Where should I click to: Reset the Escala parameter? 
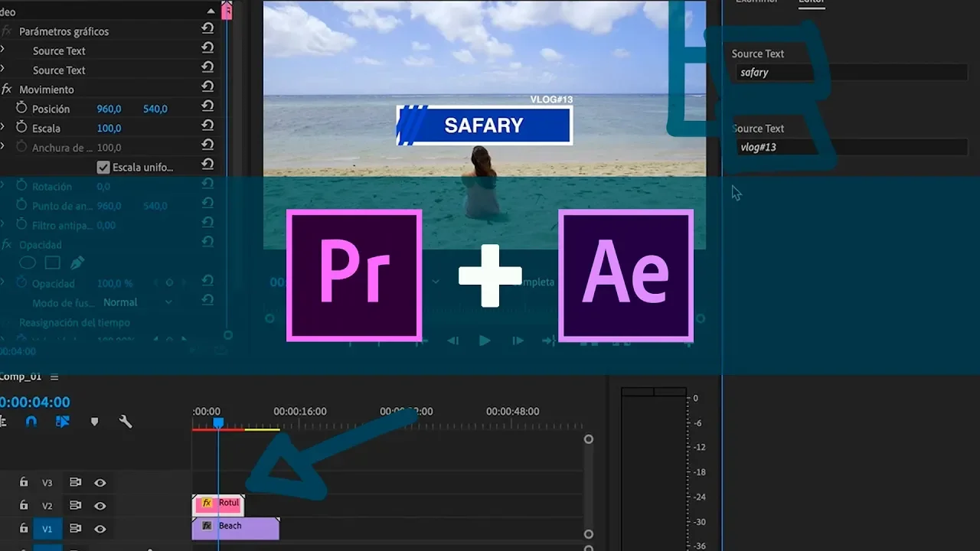pos(207,127)
